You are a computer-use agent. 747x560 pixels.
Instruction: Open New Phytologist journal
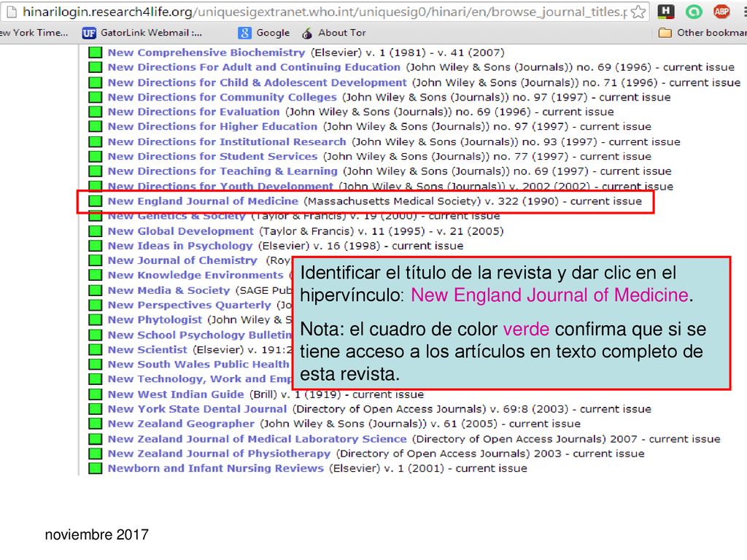click(155, 320)
